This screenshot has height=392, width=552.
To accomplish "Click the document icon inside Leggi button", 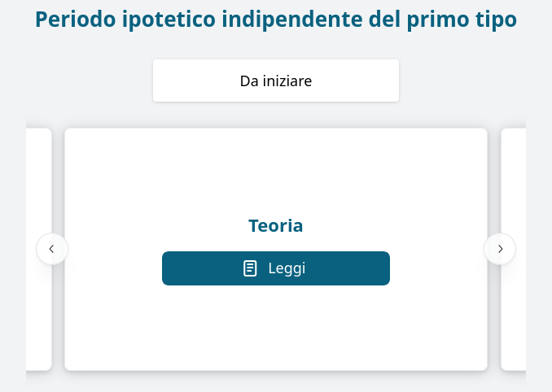I will [x=250, y=268].
